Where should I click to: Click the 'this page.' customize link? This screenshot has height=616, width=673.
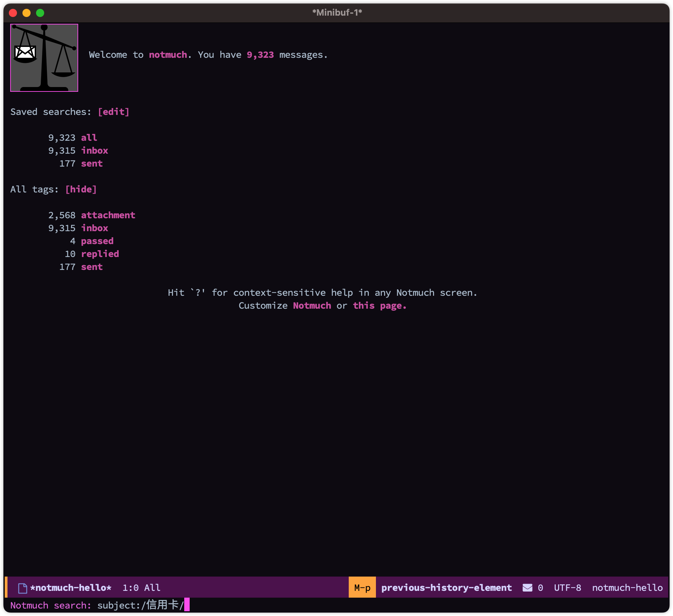click(380, 306)
